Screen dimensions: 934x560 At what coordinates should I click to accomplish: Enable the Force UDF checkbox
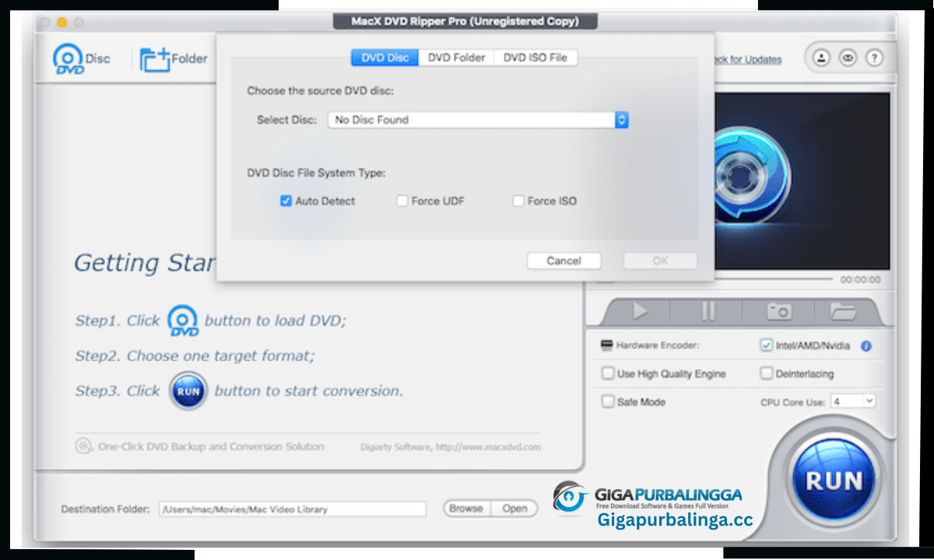(402, 201)
